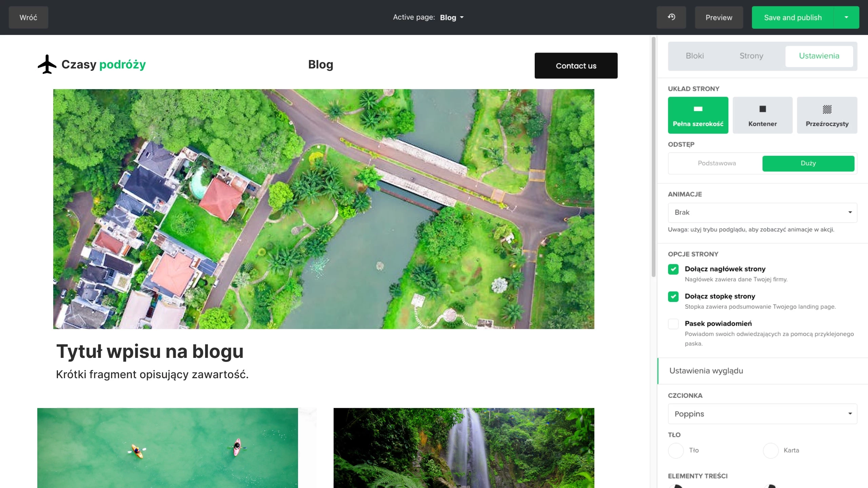Open the Karta color swatch
This screenshot has height=488, width=868.
[x=770, y=450]
